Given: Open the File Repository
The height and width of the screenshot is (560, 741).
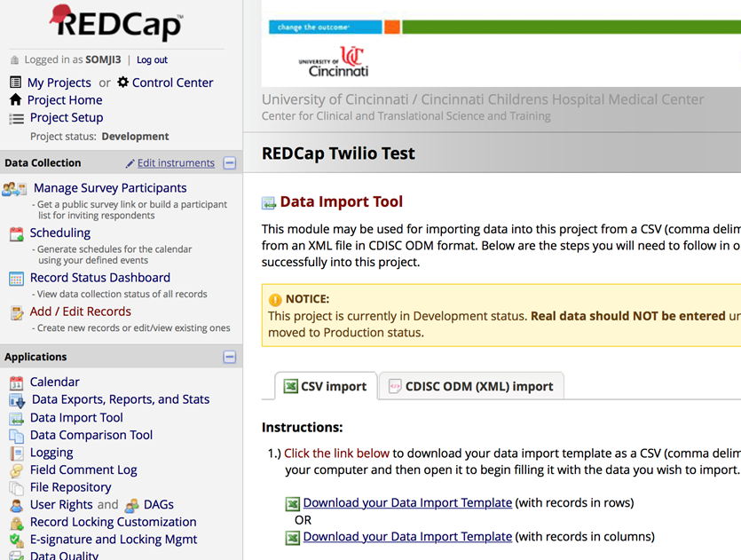Looking at the screenshot, I should 71,487.
